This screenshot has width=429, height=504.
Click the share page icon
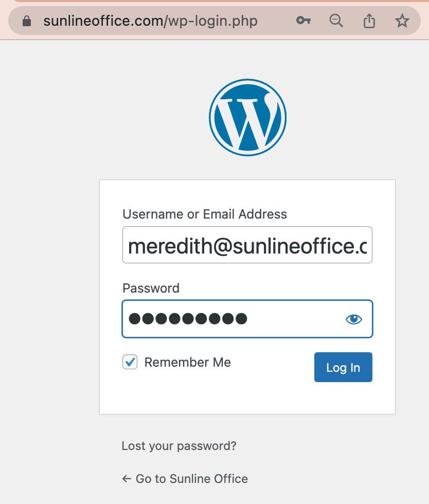[369, 21]
